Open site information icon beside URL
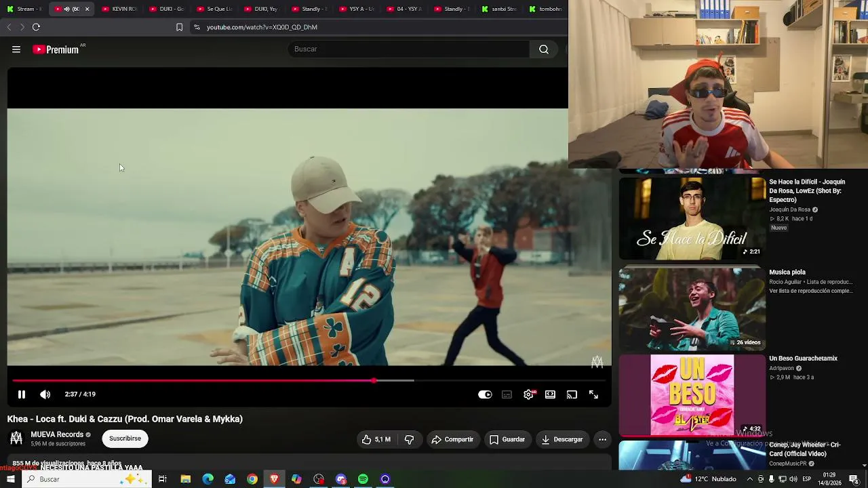868x488 pixels. [197, 27]
